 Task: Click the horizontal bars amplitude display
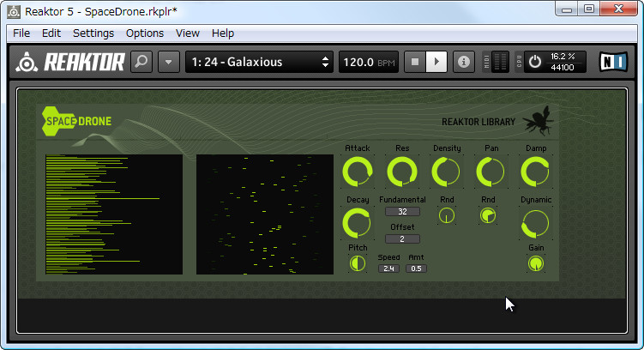(114, 214)
